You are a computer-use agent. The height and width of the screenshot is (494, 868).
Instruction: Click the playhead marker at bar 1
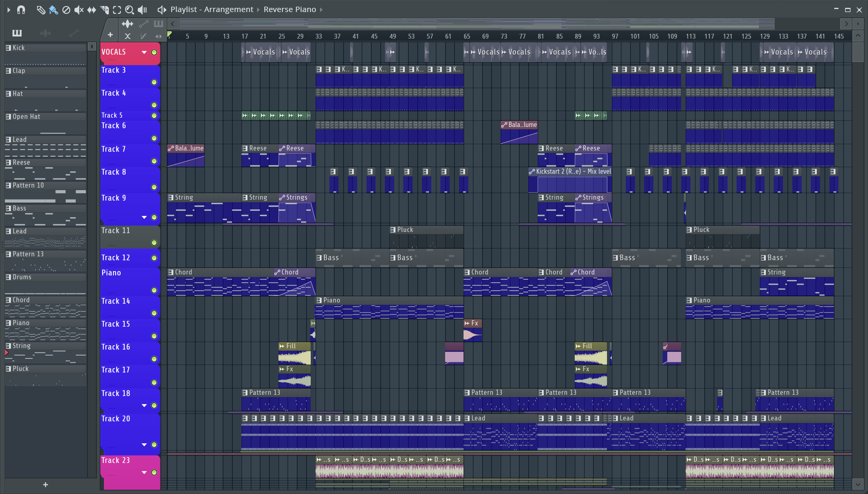tap(169, 34)
